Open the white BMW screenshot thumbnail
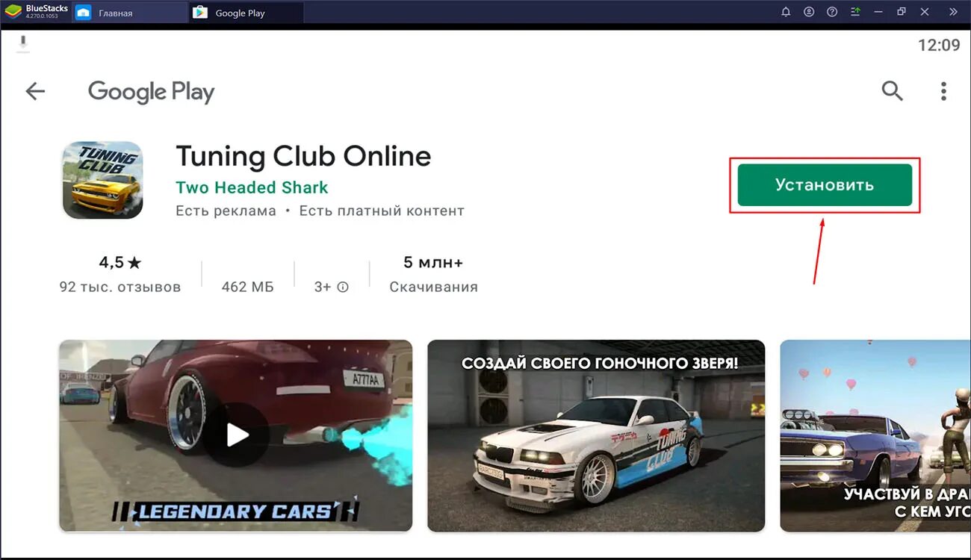This screenshot has height=560, width=971. 596,435
